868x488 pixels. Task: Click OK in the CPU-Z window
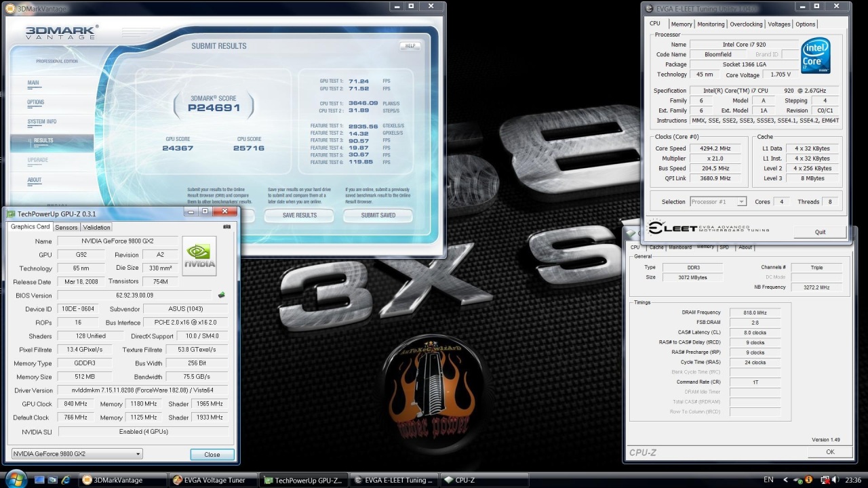point(830,452)
